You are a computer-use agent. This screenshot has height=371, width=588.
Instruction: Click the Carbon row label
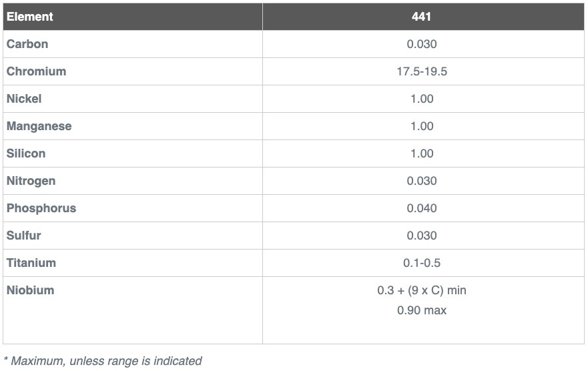[27, 44]
